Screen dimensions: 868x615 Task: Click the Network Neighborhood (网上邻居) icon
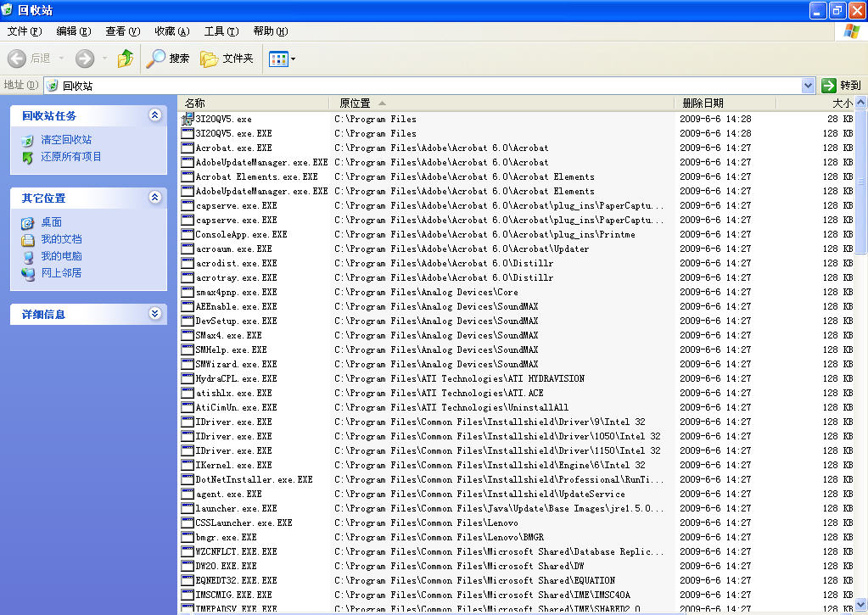point(28,273)
